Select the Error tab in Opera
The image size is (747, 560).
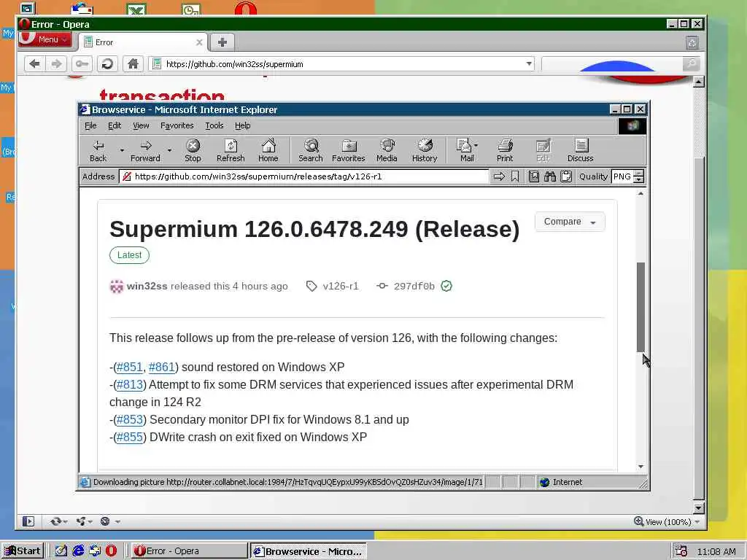pyautogui.click(x=143, y=42)
